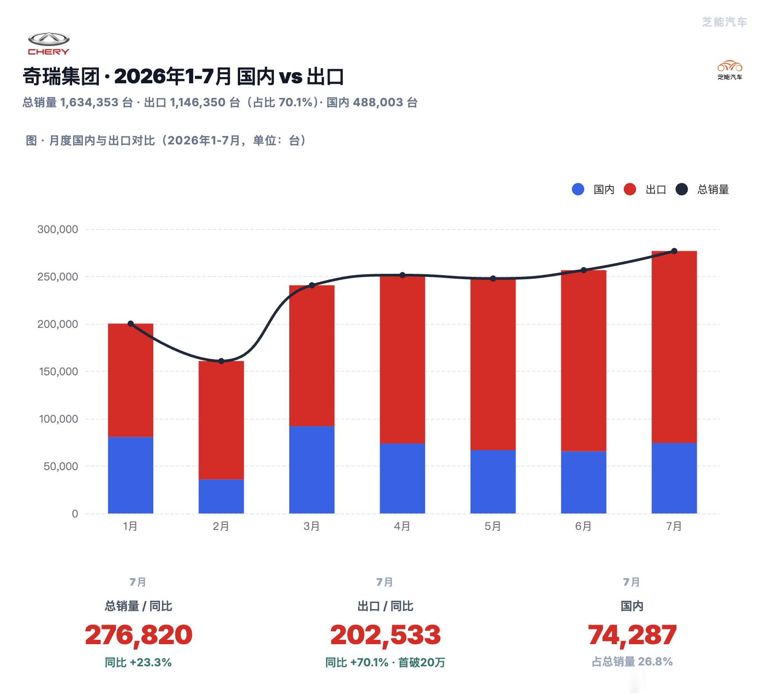Click the 7月 x-axis label under the chart
The width and height of the screenshot is (769, 700).
674,526
